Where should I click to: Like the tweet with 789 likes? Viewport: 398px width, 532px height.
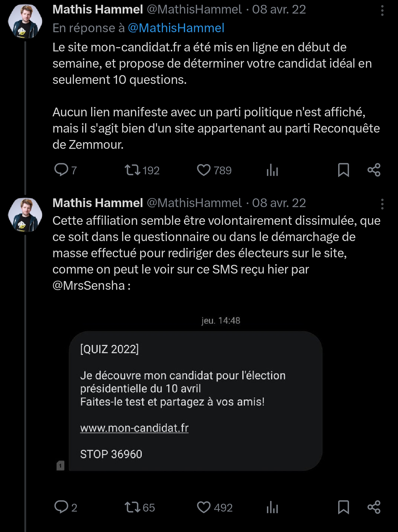coord(204,170)
